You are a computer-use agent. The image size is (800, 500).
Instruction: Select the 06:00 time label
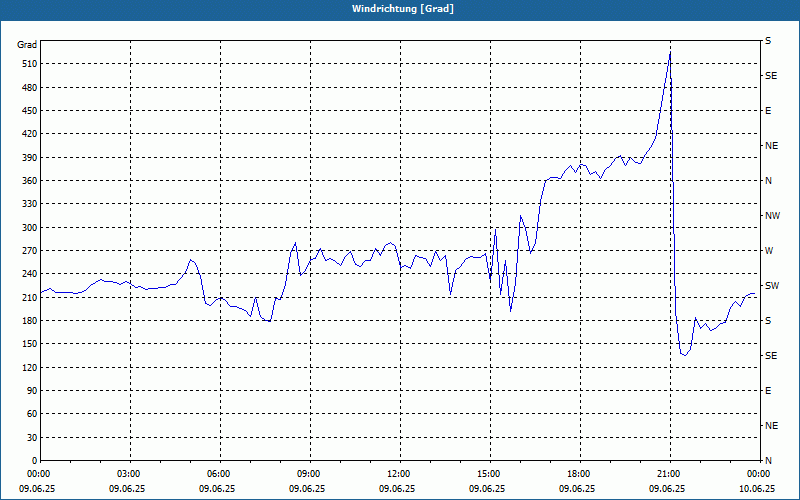tap(220, 474)
